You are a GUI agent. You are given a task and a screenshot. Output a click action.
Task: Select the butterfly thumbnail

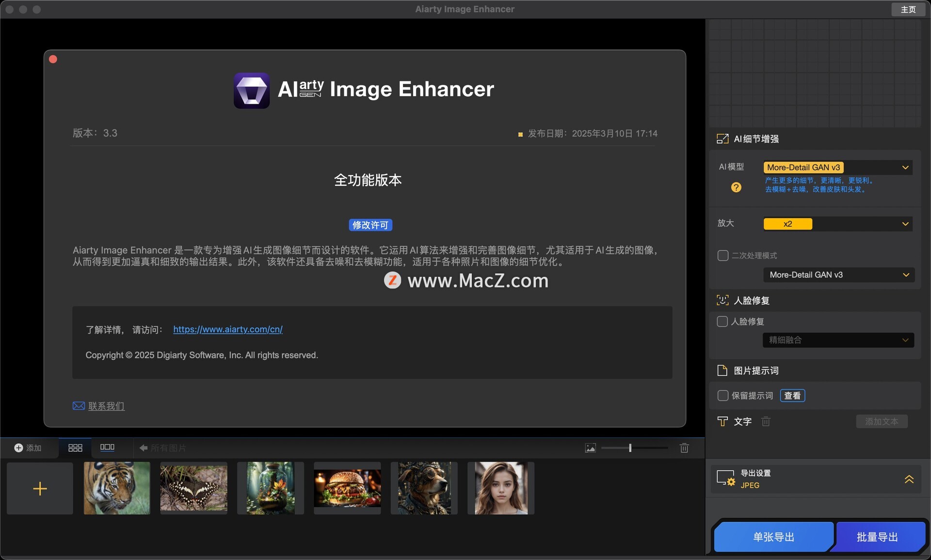pos(193,488)
